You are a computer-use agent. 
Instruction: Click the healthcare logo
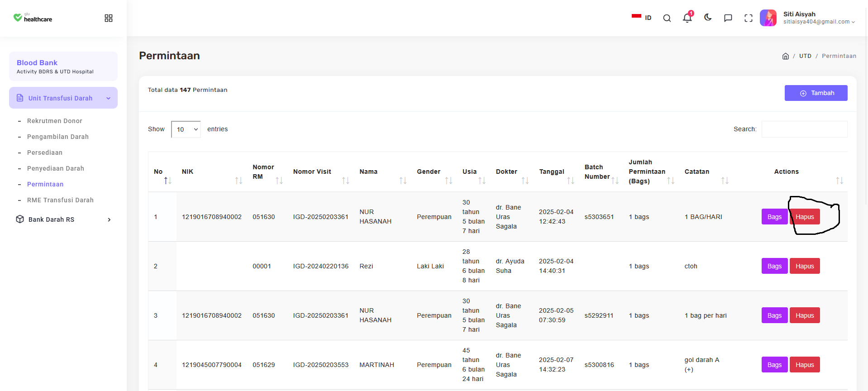click(33, 18)
